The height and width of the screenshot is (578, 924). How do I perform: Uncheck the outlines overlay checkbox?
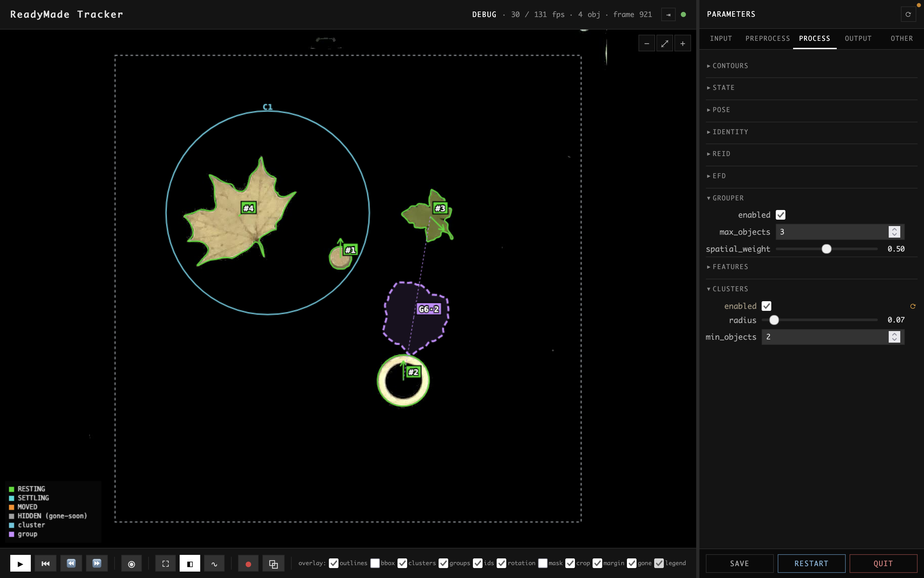(x=334, y=563)
